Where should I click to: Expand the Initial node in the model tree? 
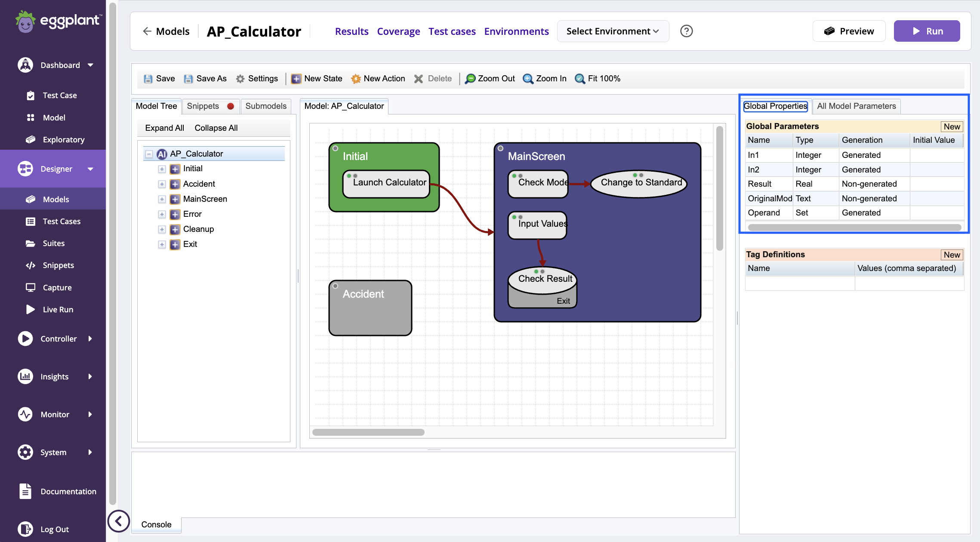[162, 169]
